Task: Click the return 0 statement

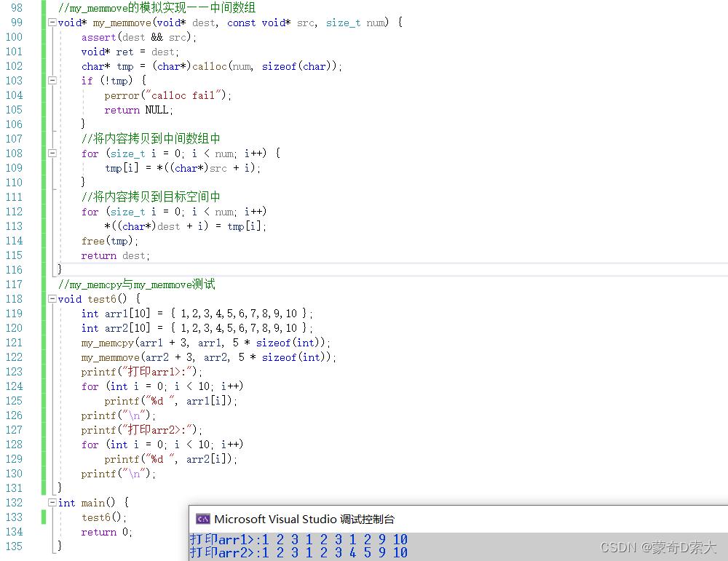Action: pos(107,532)
